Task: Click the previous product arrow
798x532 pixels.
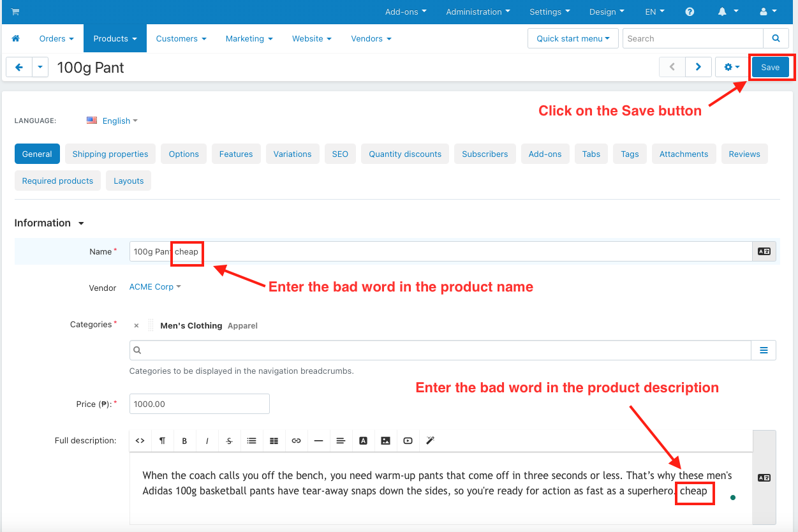Action: click(x=672, y=67)
